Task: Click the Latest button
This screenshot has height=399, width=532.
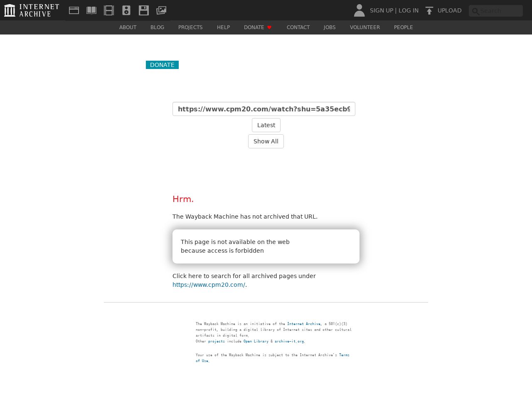Action: point(266,125)
